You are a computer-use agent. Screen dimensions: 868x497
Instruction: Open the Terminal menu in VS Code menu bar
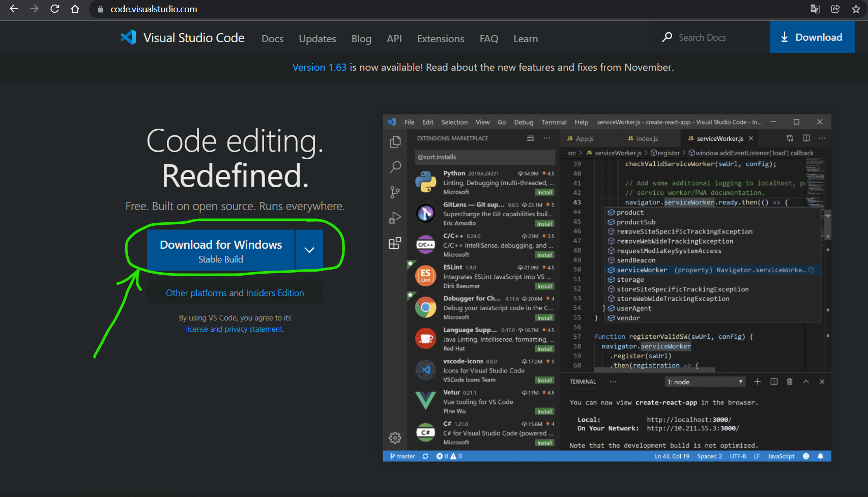point(554,122)
